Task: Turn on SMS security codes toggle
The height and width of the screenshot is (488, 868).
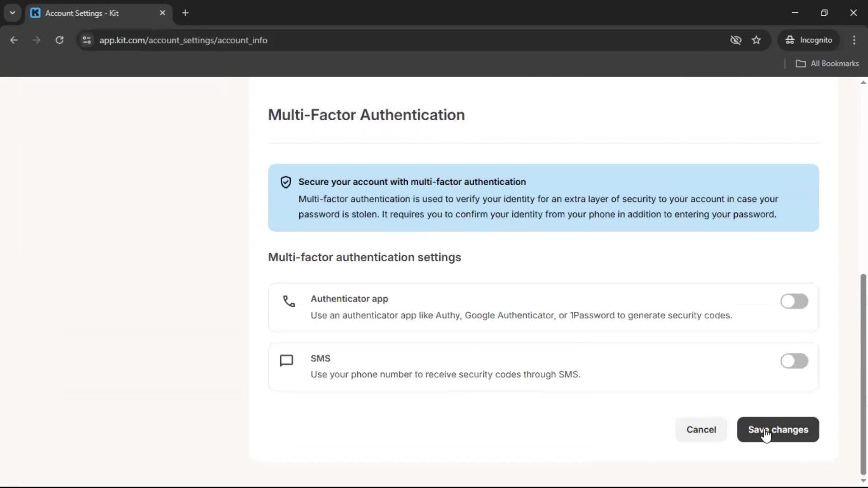Action: pyautogui.click(x=794, y=361)
